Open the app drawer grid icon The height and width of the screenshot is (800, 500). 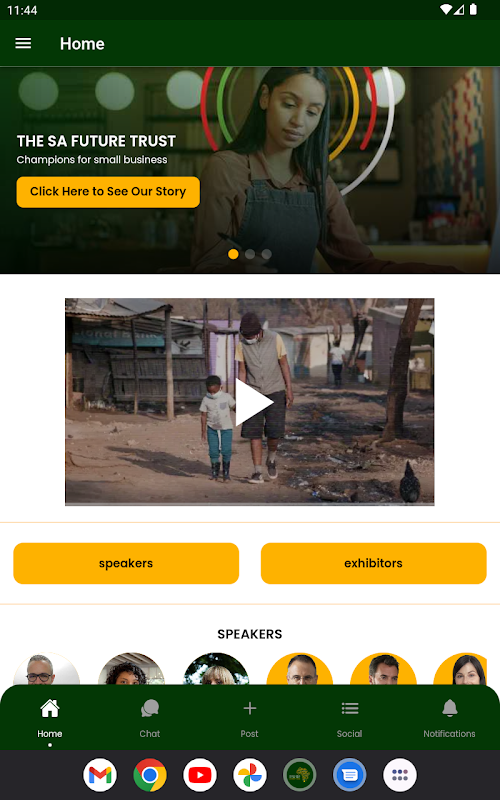pos(400,775)
